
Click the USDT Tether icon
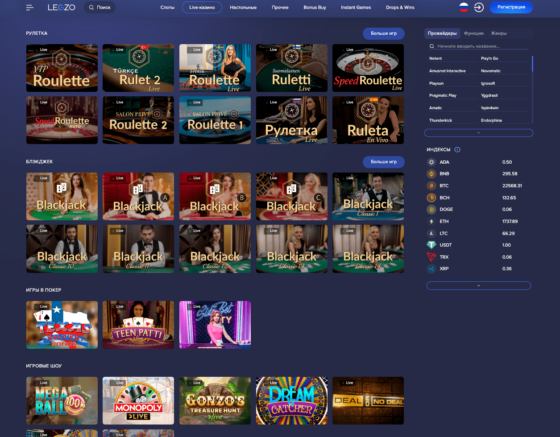[x=431, y=245]
